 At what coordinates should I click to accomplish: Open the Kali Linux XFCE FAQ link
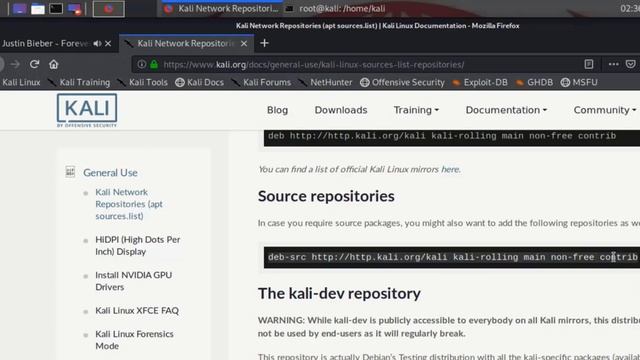click(137, 311)
